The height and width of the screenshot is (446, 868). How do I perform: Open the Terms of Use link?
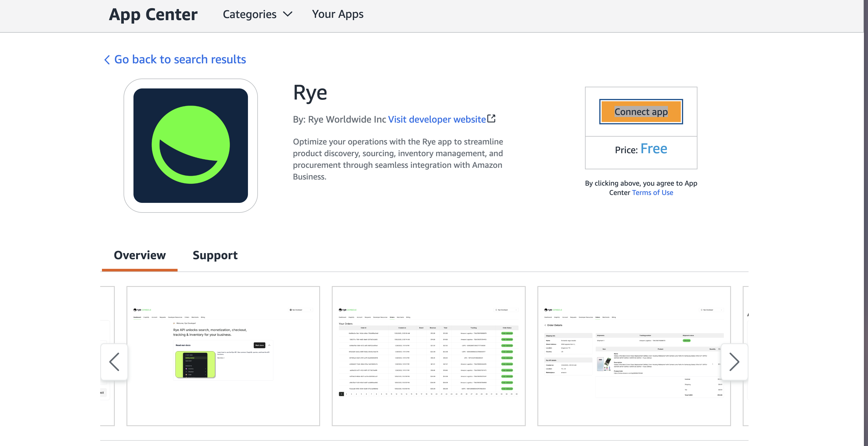pos(652,192)
